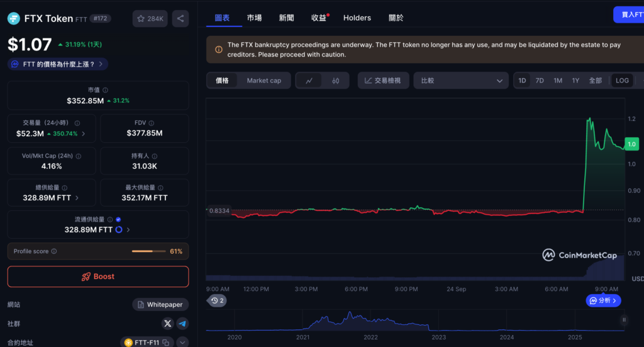Switch to the 新聞 tab
Viewport: 644px width, 347px height.
(286, 18)
